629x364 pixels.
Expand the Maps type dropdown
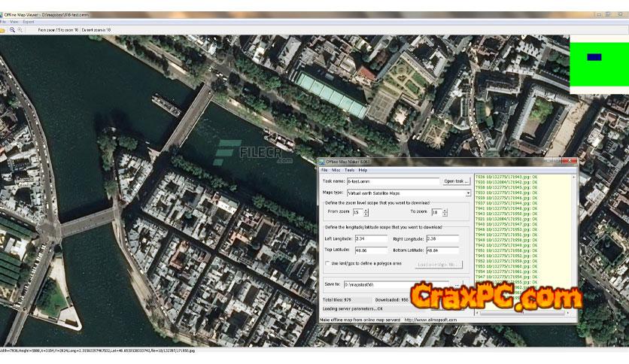coord(467,193)
